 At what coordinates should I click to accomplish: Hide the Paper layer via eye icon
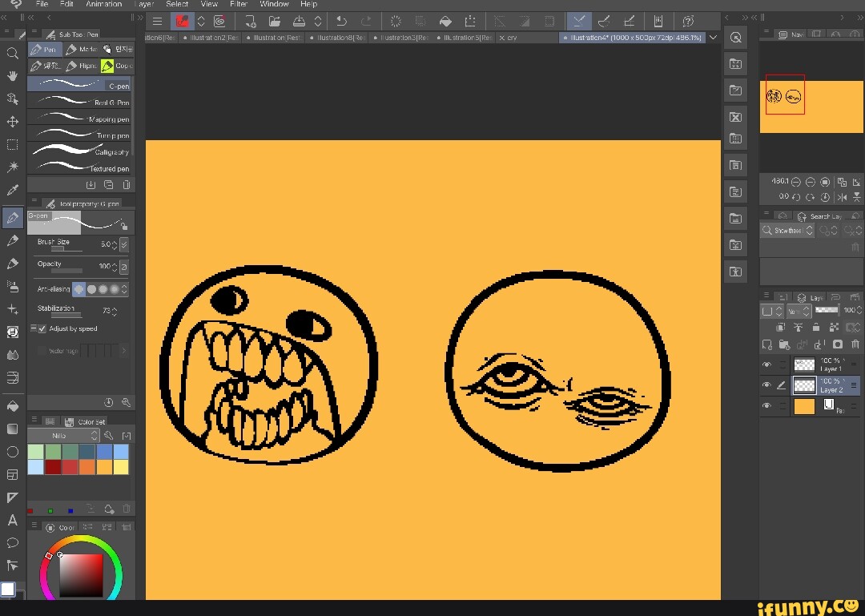pyautogui.click(x=766, y=406)
